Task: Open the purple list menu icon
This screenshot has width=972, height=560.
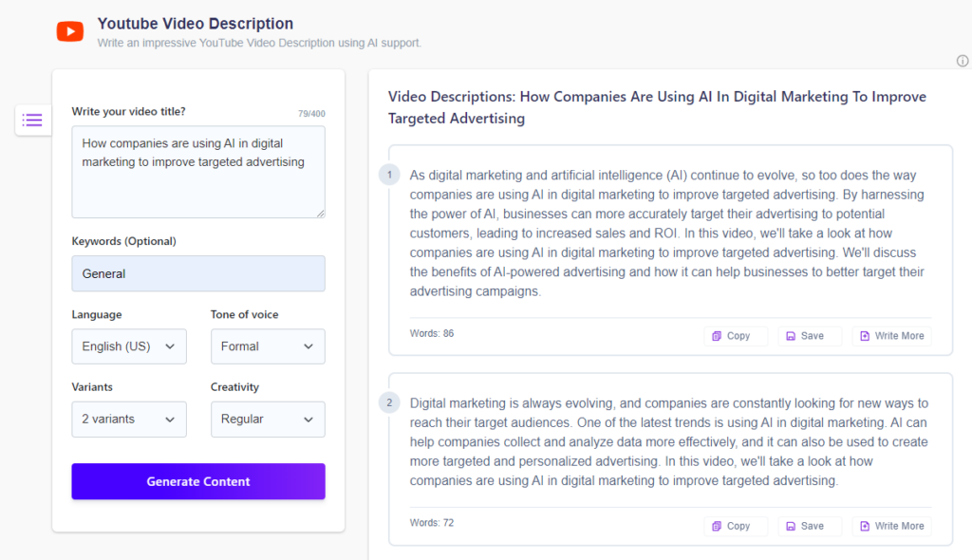Action: point(32,120)
